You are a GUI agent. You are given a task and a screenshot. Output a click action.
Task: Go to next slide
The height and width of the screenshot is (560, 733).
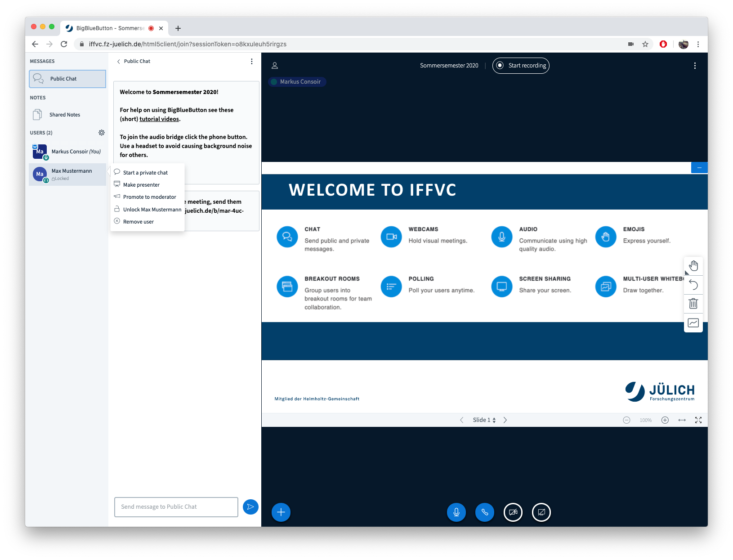pos(505,420)
